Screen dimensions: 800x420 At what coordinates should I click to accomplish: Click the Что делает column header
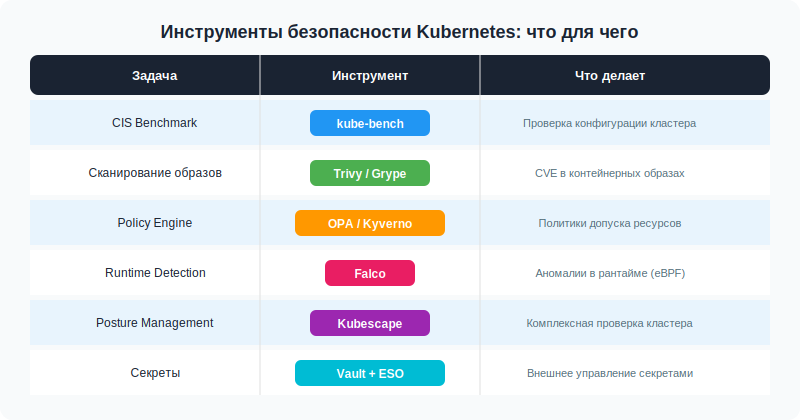610,76
